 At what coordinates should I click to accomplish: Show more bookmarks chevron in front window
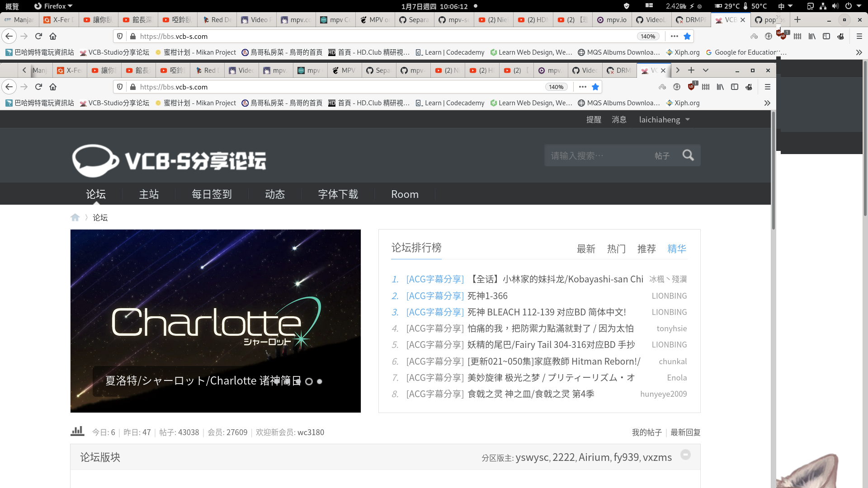pos(767,103)
